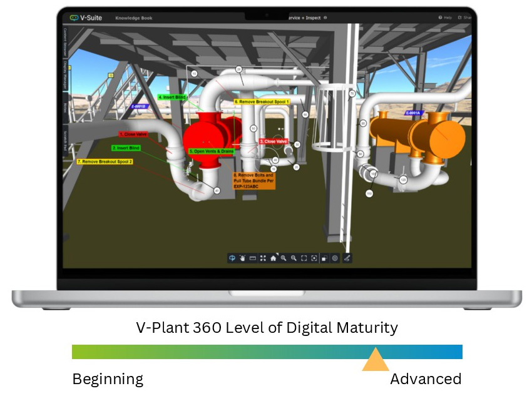Select the orbit rotate tool

(232, 258)
